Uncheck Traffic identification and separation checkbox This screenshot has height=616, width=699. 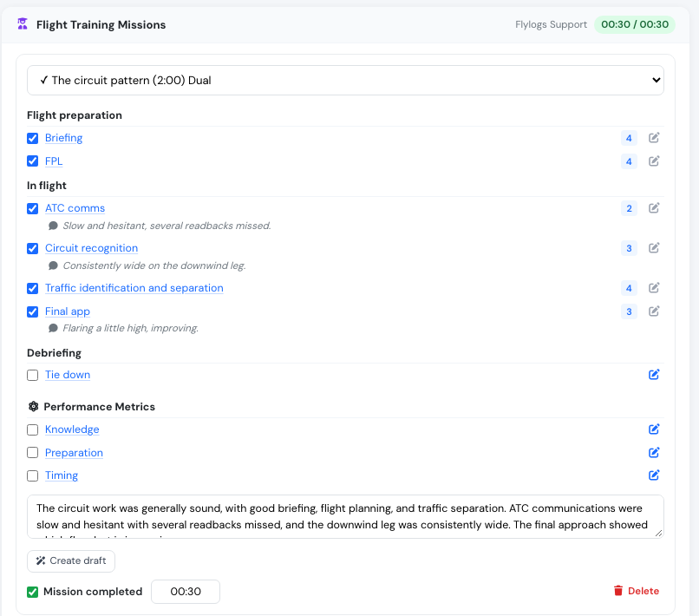(x=33, y=288)
